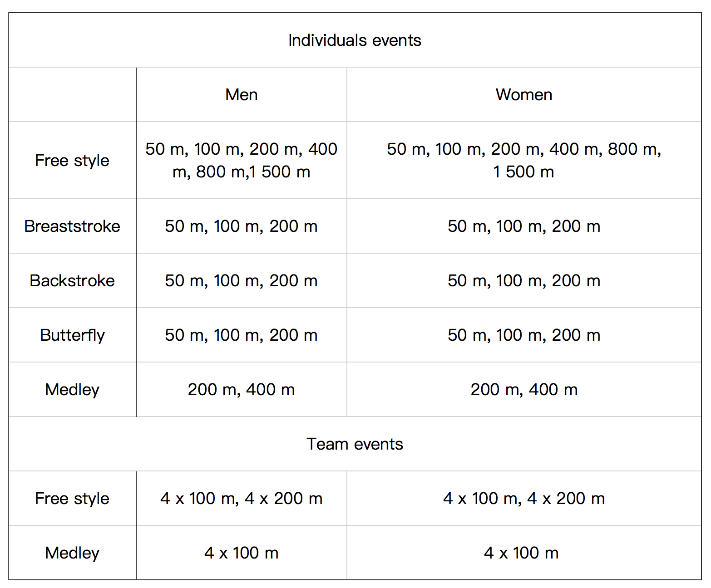Click the Team events header cell
Screen dimensions: 711x588
[x=355, y=444]
